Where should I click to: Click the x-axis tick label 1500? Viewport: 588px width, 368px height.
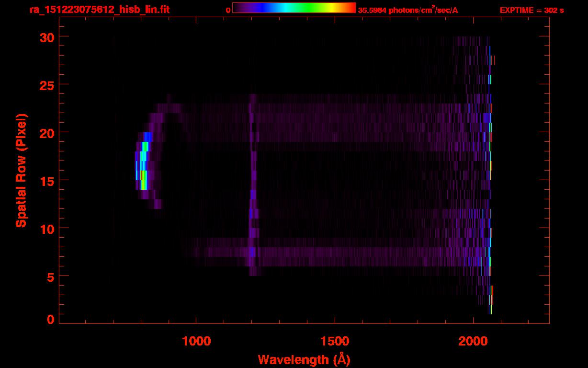point(335,341)
